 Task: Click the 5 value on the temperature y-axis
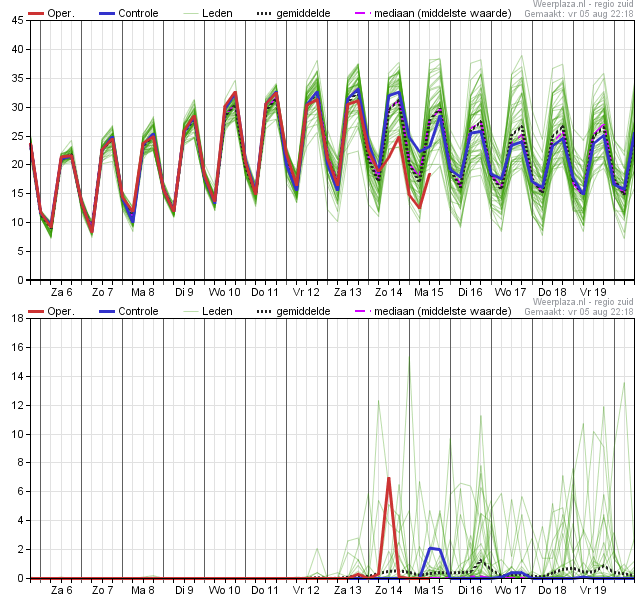21,251
